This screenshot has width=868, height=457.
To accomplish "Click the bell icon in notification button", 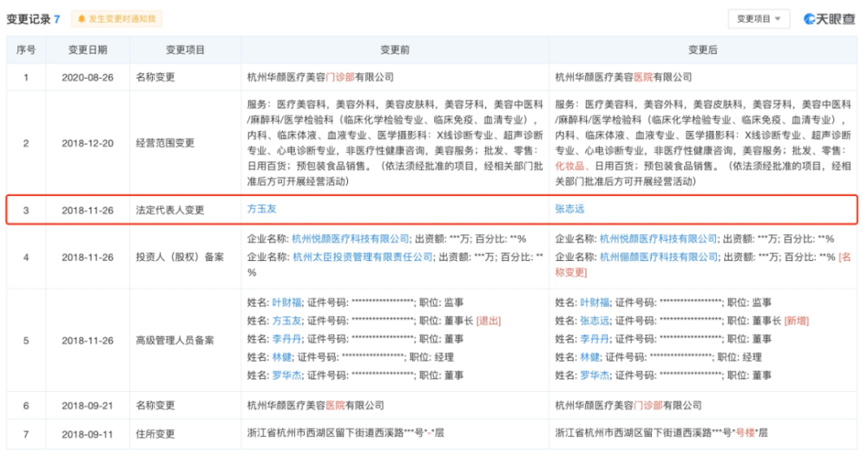I will 82,19.
